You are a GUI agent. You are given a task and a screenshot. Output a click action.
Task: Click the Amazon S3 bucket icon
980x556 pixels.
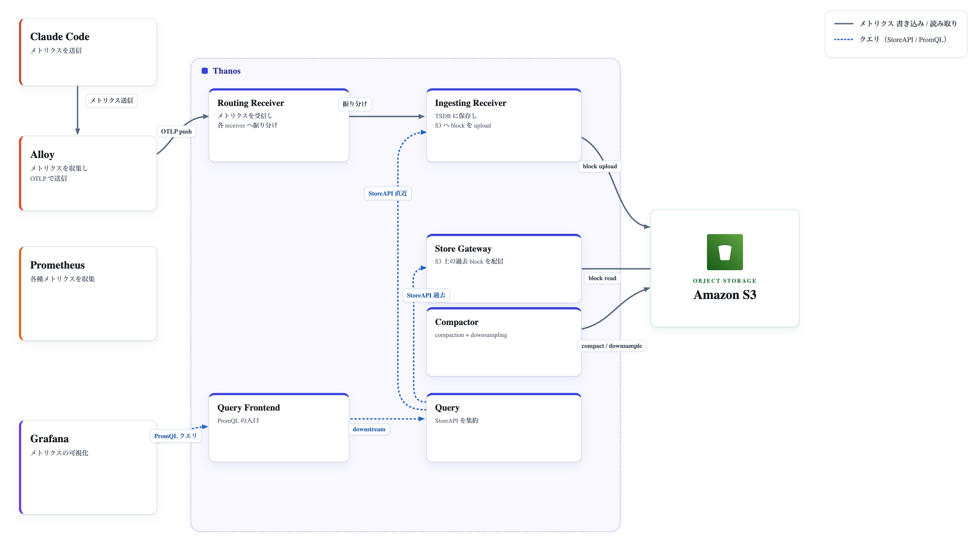coord(724,252)
